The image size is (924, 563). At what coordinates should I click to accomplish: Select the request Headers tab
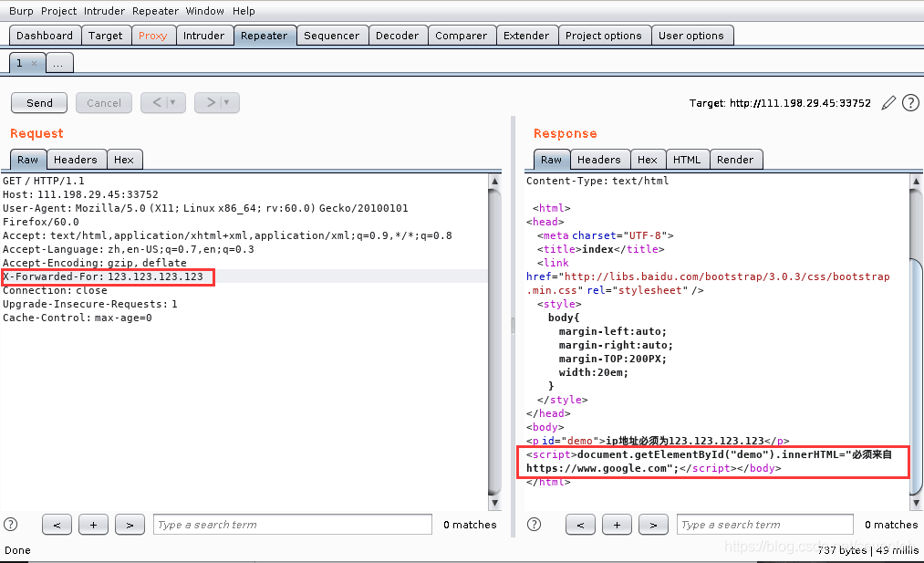click(76, 159)
